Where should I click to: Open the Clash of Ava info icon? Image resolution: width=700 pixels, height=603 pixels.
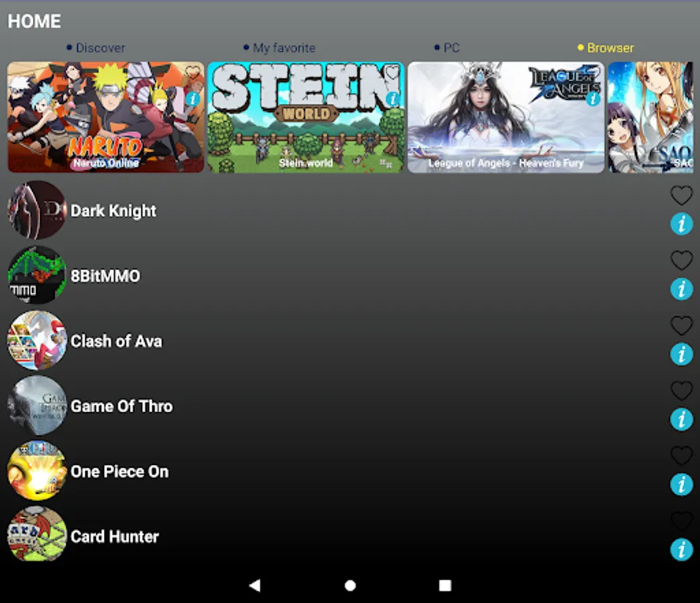681,354
